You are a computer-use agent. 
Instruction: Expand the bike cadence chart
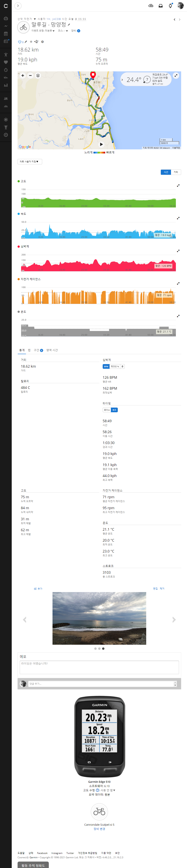(x=178, y=283)
